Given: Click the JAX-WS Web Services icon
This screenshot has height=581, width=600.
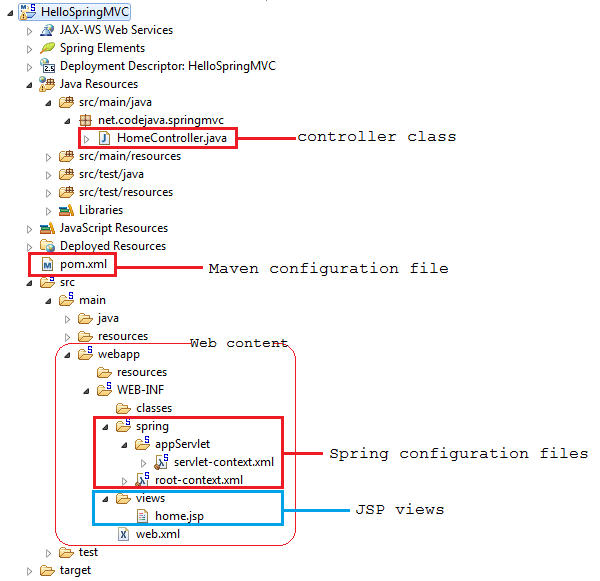Looking at the screenshot, I should click(47, 30).
